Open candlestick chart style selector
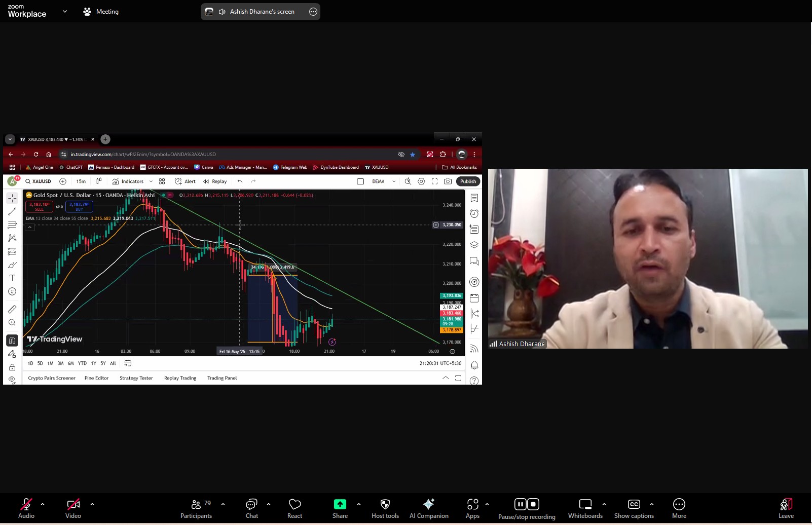The width and height of the screenshot is (812, 525). pos(99,181)
